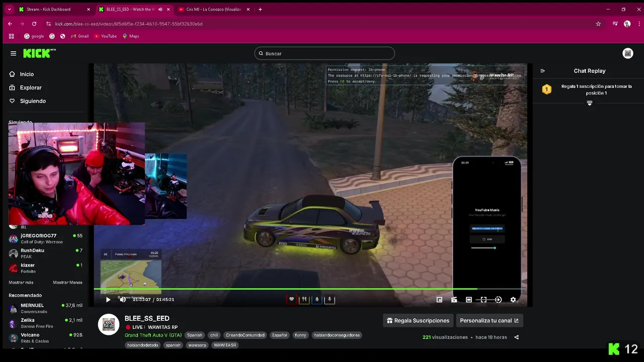Open the Kick hamburger sidebar menu
Screen dimensions: 644x362
tap(13, 53)
